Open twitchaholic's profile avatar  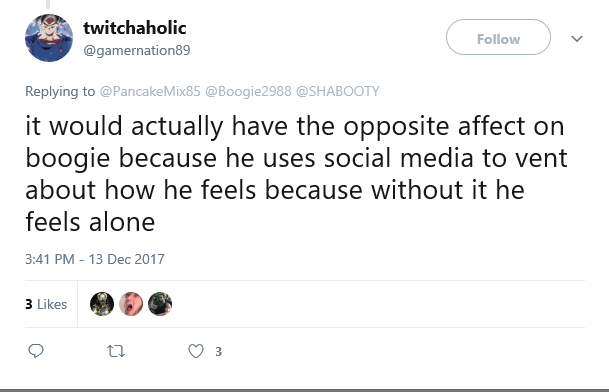point(49,38)
